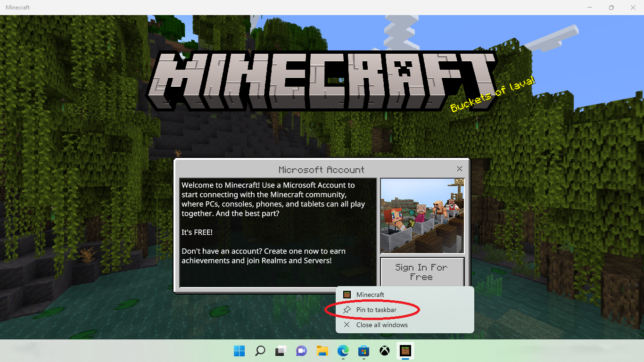Screen dimensions: 644x362
Task: Minimize the Minecraft window
Action: [x=590, y=8]
